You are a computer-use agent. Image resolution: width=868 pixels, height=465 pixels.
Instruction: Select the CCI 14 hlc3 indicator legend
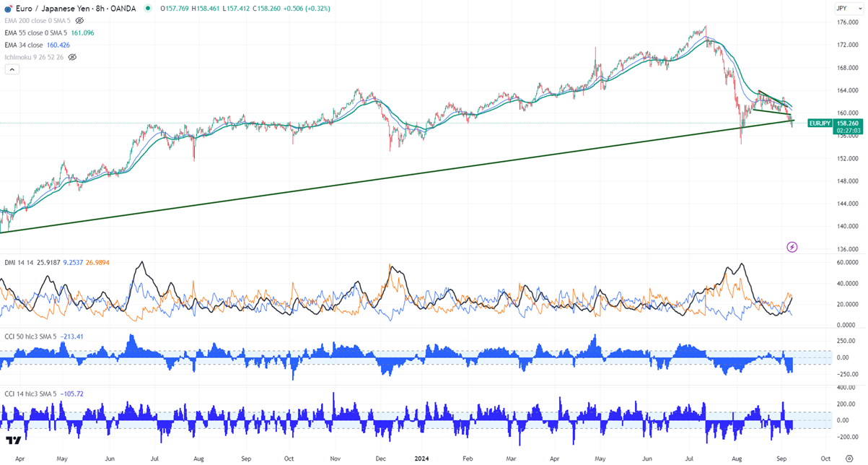(x=30, y=394)
